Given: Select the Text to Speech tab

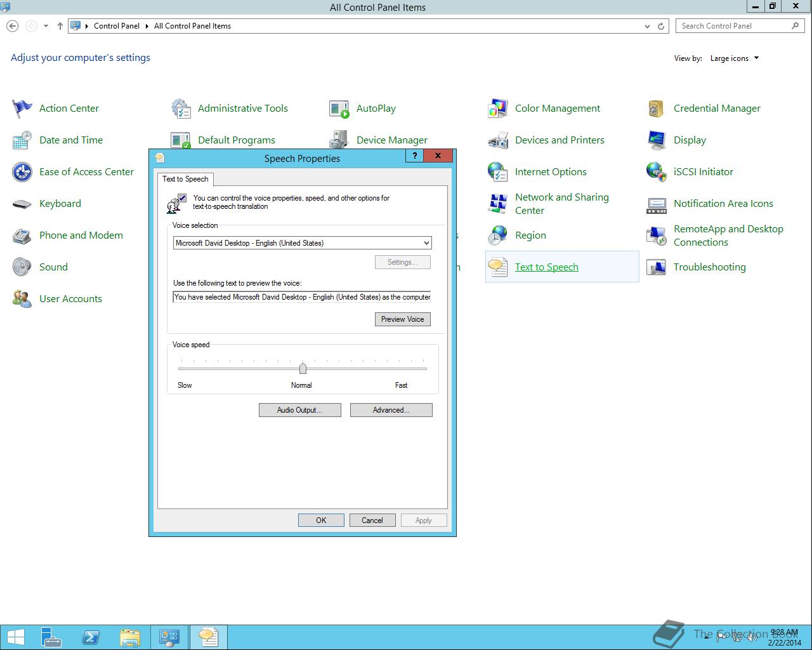Looking at the screenshot, I should pos(185,179).
